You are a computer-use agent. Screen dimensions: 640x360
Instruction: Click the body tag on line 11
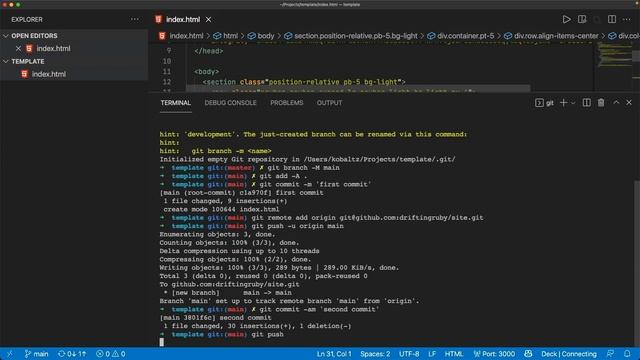coord(207,72)
